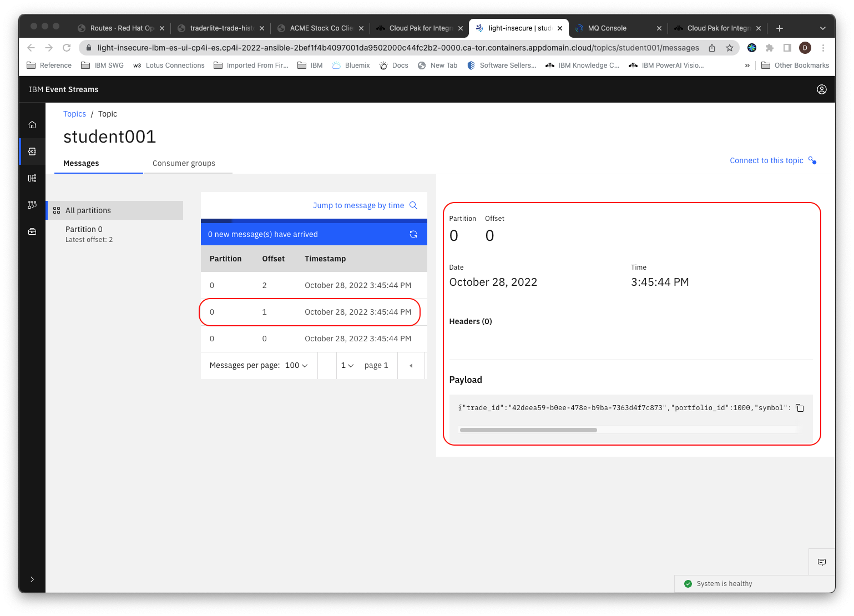
Task: Open the Schema registry sidebar icon
Action: (32, 178)
